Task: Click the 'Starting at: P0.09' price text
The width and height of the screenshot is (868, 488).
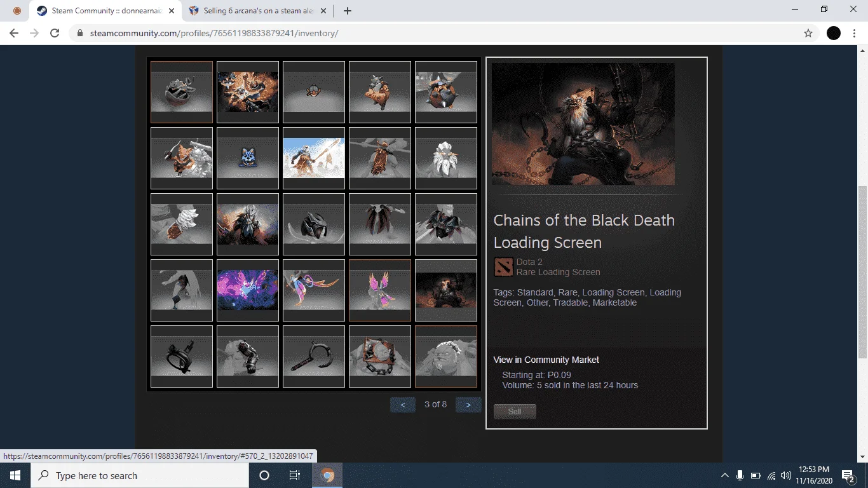Action: tap(536, 375)
